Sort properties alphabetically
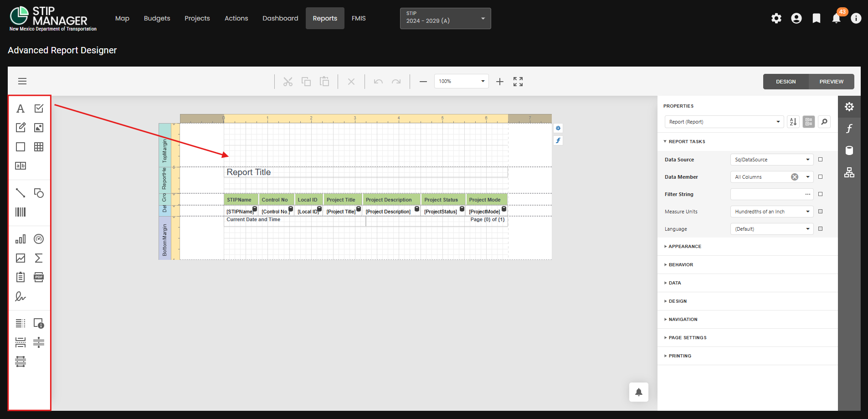868x419 pixels. 793,122
